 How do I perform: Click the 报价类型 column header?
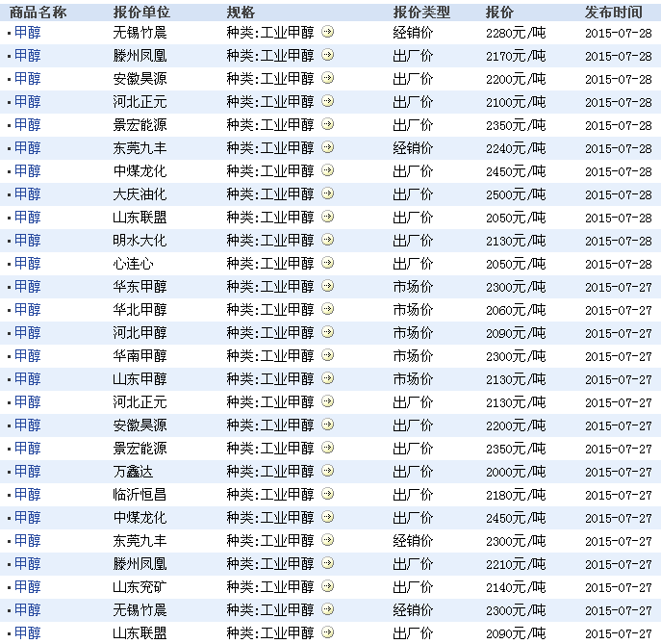[x=421, y=13]
